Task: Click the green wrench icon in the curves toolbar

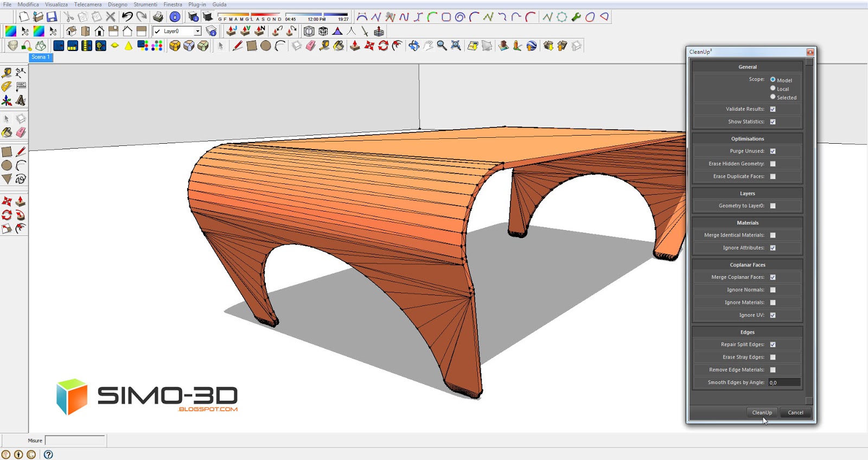Action: (x=576, y=17)
